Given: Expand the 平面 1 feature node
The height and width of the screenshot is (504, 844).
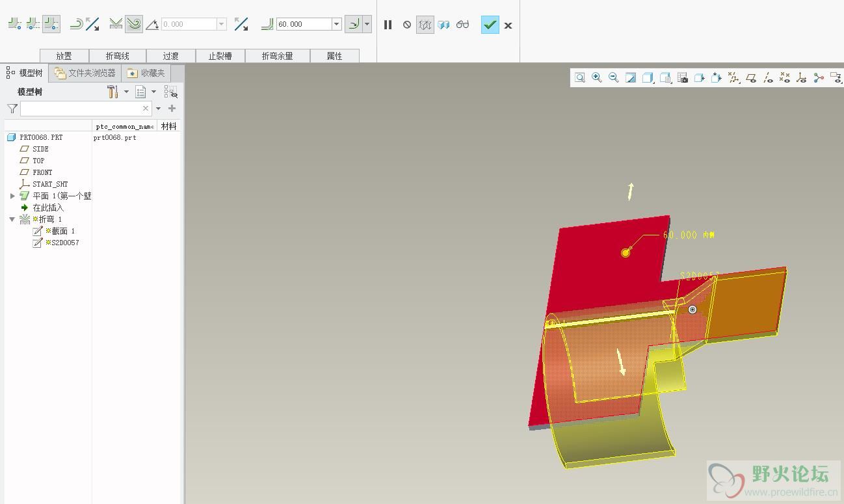Looking at the screenshot, I should 12,196.
